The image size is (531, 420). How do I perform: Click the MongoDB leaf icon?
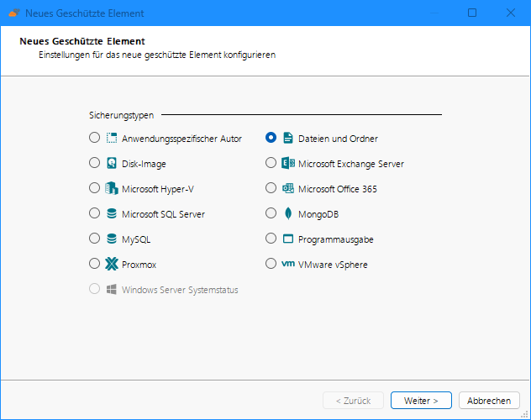tap(288, 213)
